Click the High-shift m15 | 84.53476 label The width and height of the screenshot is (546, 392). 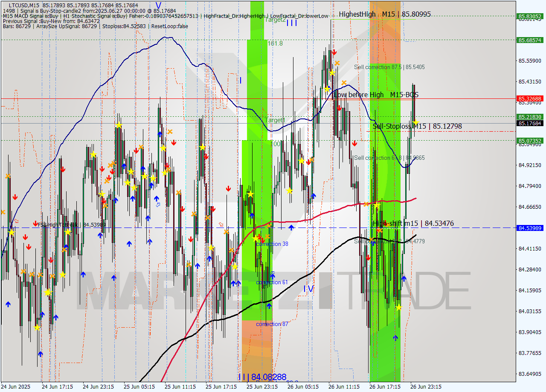(x=413, y=223)
